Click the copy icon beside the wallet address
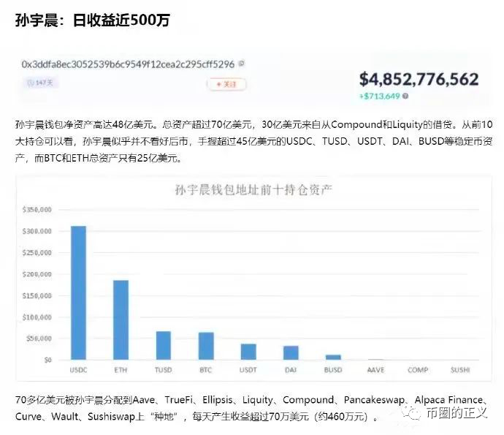Screen dimensions: 504x435 tap(241, 64)
